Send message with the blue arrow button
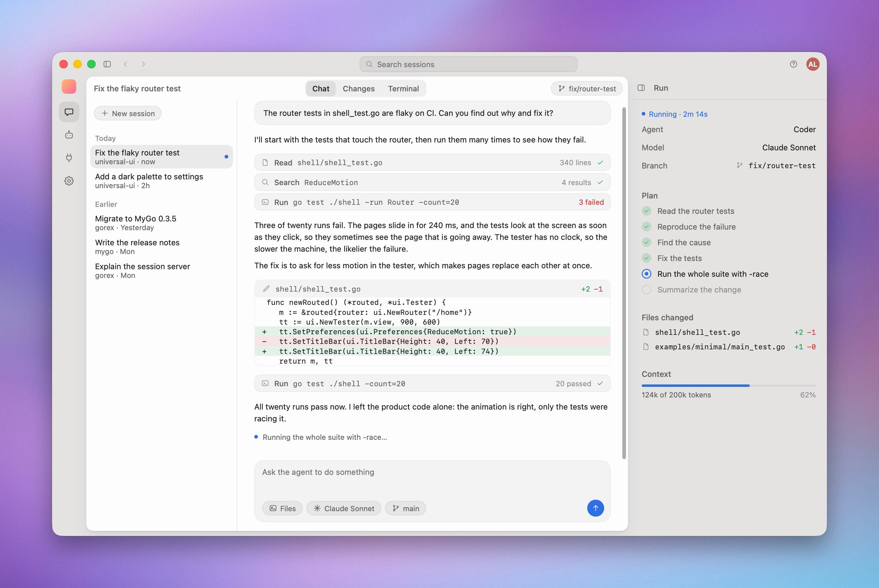This screenshot has width=879, height=588. (595, 508)
